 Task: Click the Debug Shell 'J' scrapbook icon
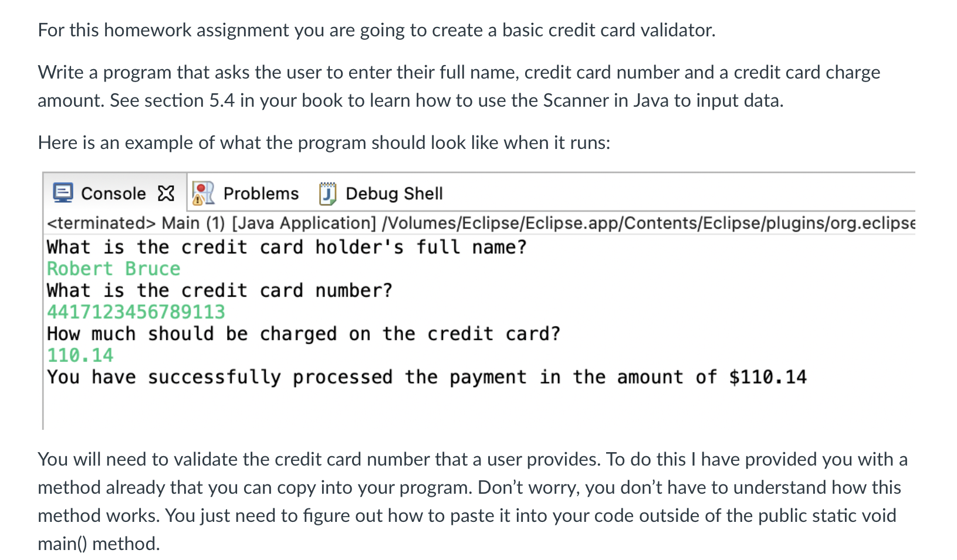point(327,193)
